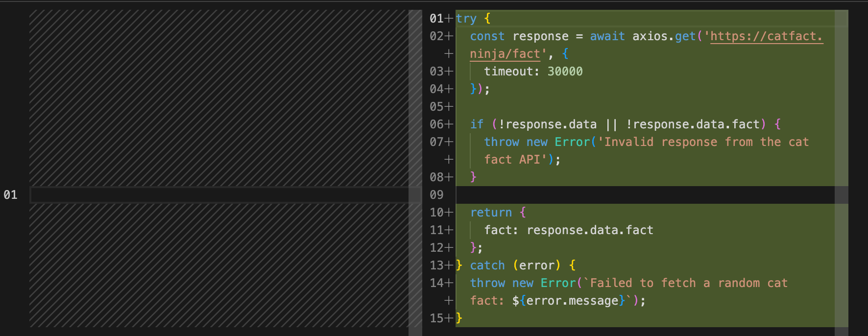The height and width of the screenshot is (336, 868).
Task: Click 'const response' on line 02
Action: click(x=519, y=36)
